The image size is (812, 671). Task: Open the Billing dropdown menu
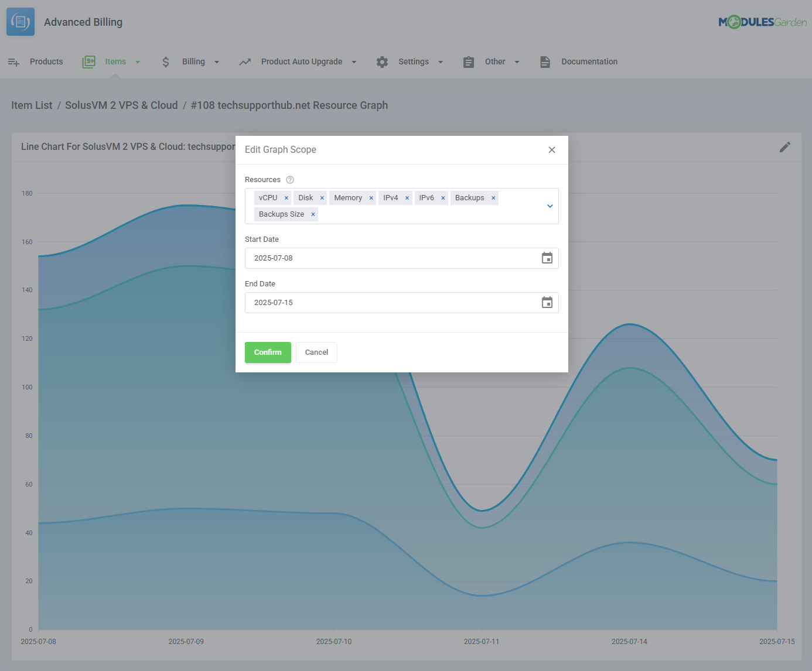point(192,62)
